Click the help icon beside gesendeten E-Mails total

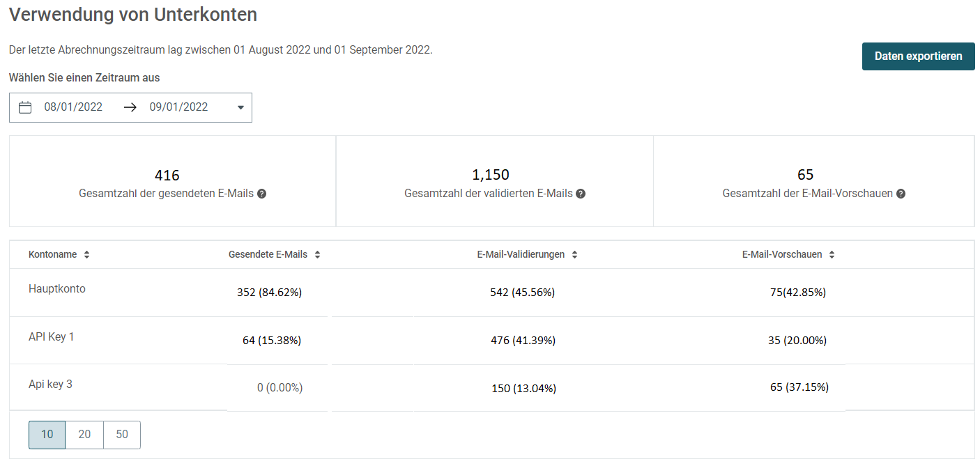click(x=261, y=194)
